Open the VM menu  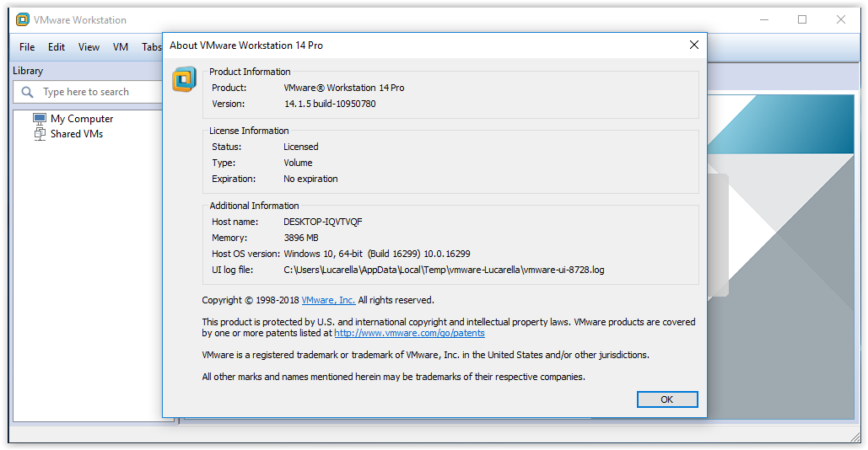(x=121, y=47)
